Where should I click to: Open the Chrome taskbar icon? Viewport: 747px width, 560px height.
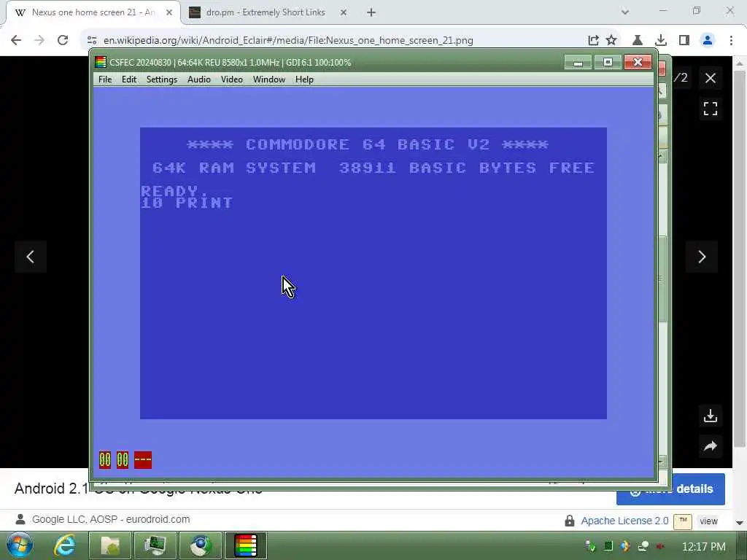pyautogui.click(x=201, y=545)
